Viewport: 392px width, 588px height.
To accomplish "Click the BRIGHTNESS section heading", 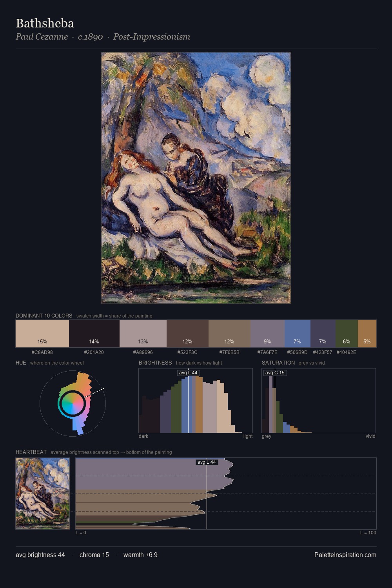I will click(x=155, y=363).
